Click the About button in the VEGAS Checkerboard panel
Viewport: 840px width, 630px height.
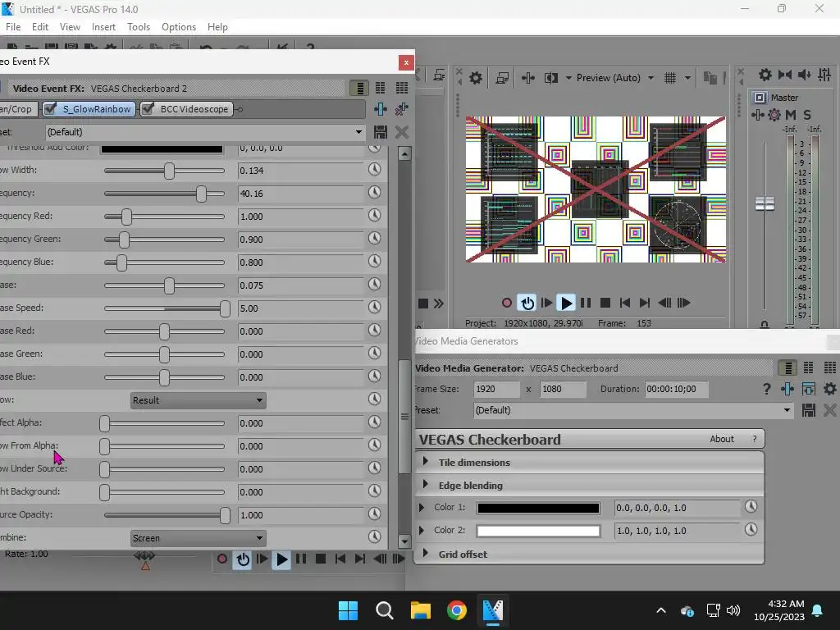pyautogui.click(x=722, y=439)
